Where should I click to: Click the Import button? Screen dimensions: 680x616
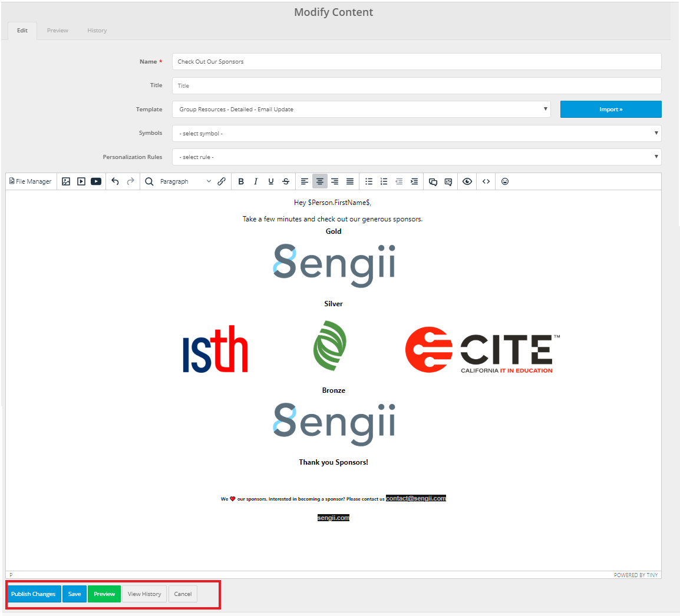point(610,109)
